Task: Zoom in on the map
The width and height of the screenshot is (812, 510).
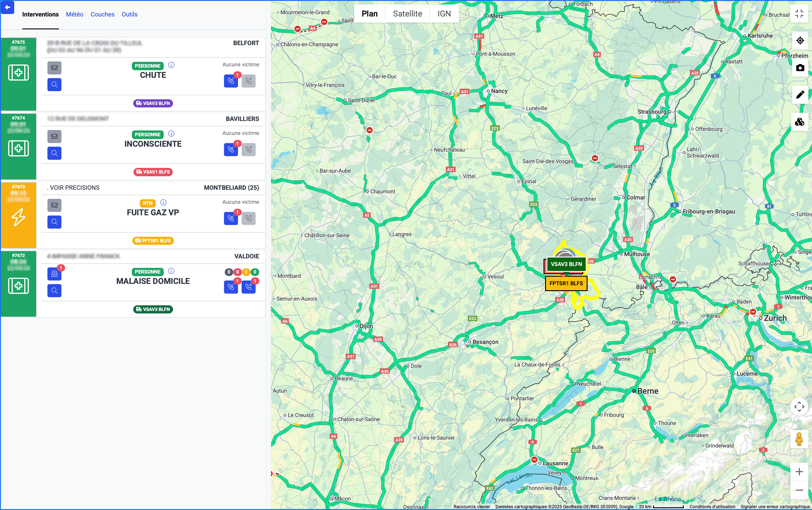Action: coord(799,472)
